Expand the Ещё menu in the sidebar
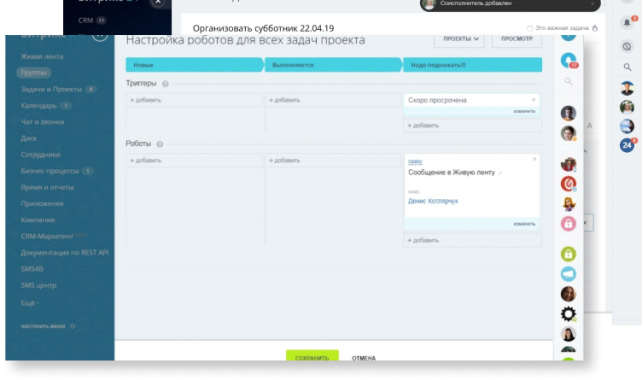The width and height of the screenshot is (642, 381). tap(29, 303)
